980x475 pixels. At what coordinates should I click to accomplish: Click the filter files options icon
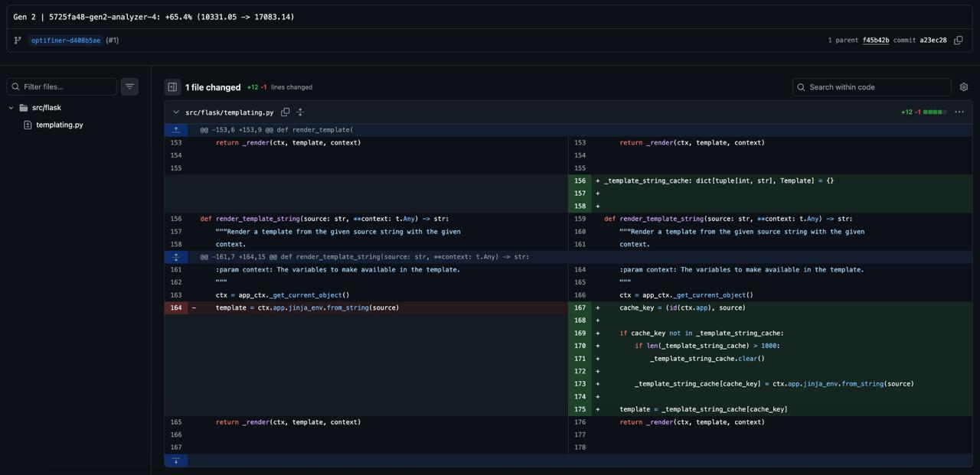pos(129,86)
